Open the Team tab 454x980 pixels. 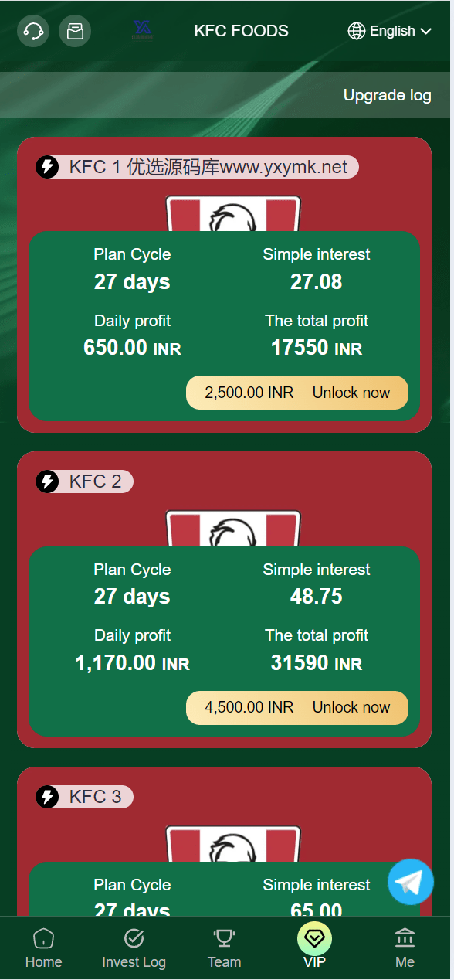tap(224, 948)
